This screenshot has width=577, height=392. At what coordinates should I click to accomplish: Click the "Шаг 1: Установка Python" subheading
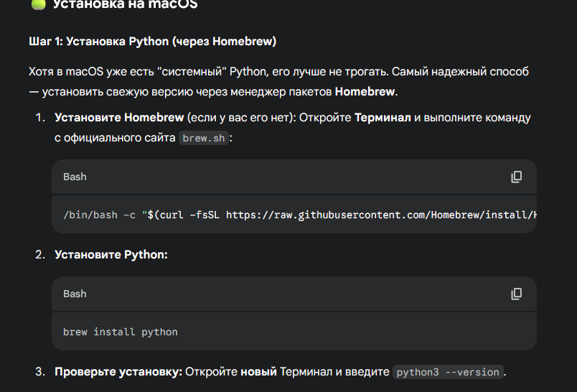point(152,42)
